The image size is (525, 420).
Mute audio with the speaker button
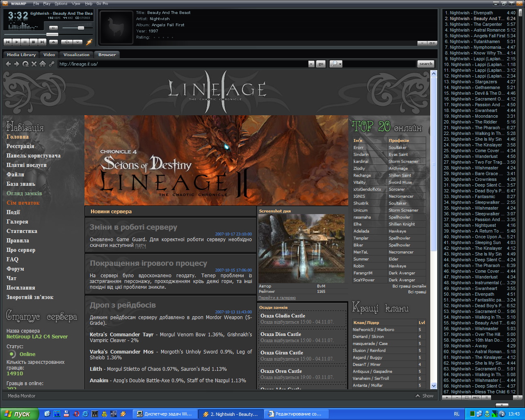tap(53, 28)
